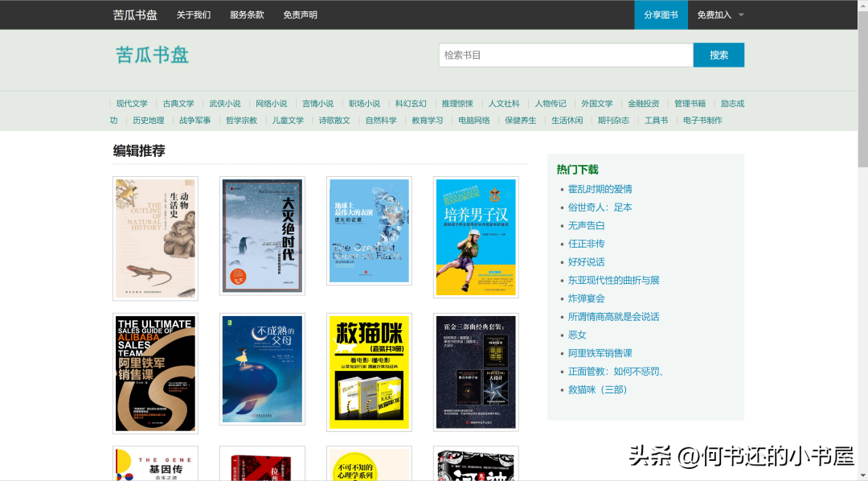The height and width of the screenshot is (481, 868).
Task: Open the 阿里铁军销售课 book cover
Action: [x=156, y=373]
